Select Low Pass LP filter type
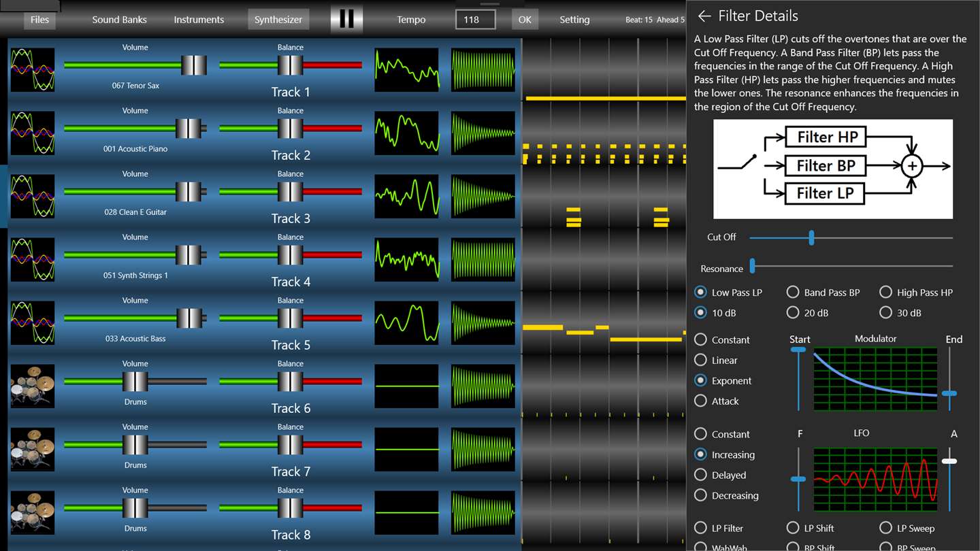This screenshot has width=980, height=551. point(728,293)
